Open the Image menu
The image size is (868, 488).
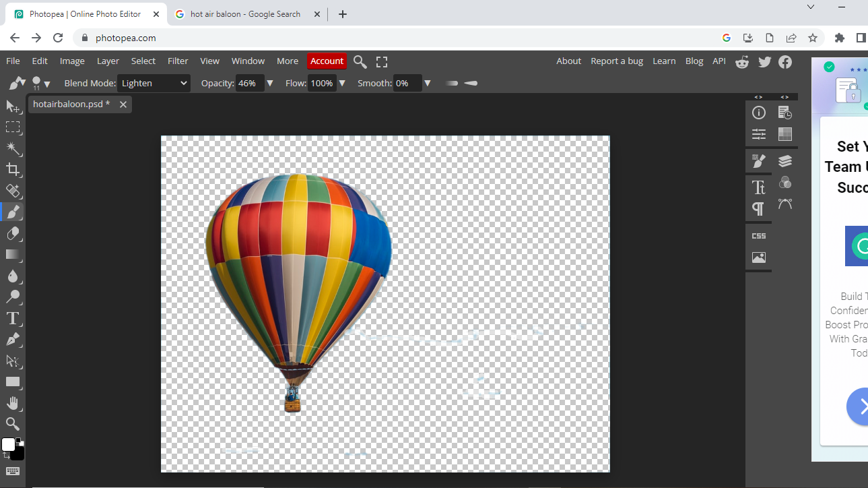(x=72, y=61)
